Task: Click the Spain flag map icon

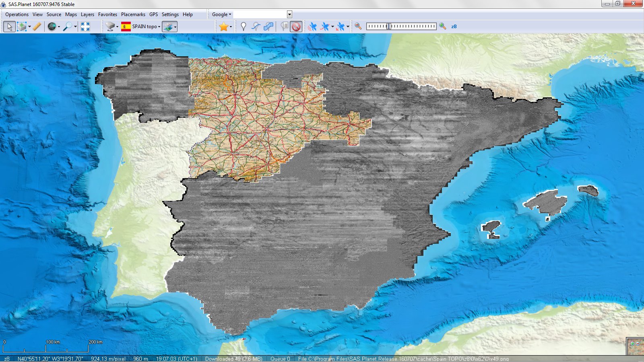Action: click(x=126, y=27)
